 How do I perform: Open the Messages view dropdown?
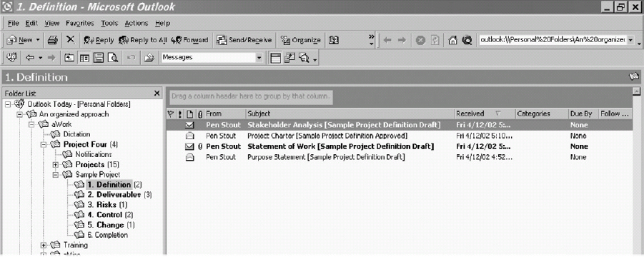click(259, 58)
